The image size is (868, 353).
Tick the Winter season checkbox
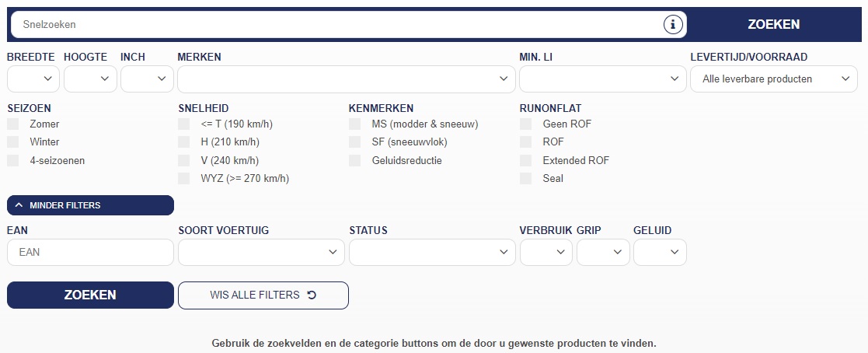click(x=12, y=142)
